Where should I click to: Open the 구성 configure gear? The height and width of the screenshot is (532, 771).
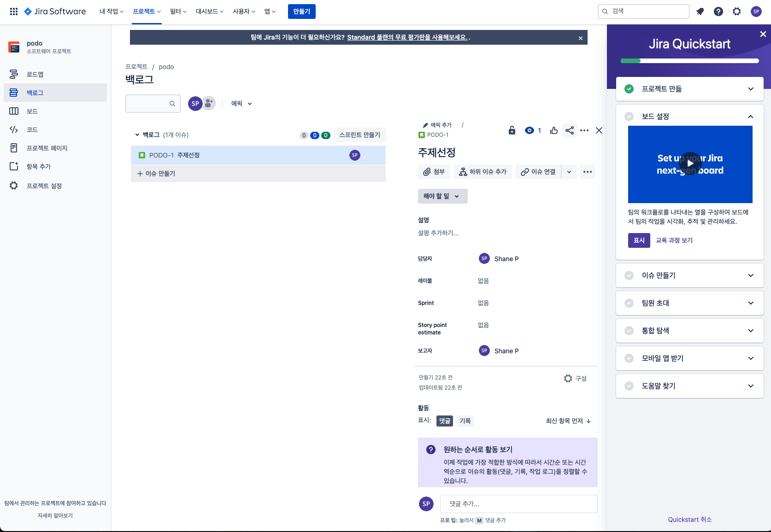[x=575, y=379]
